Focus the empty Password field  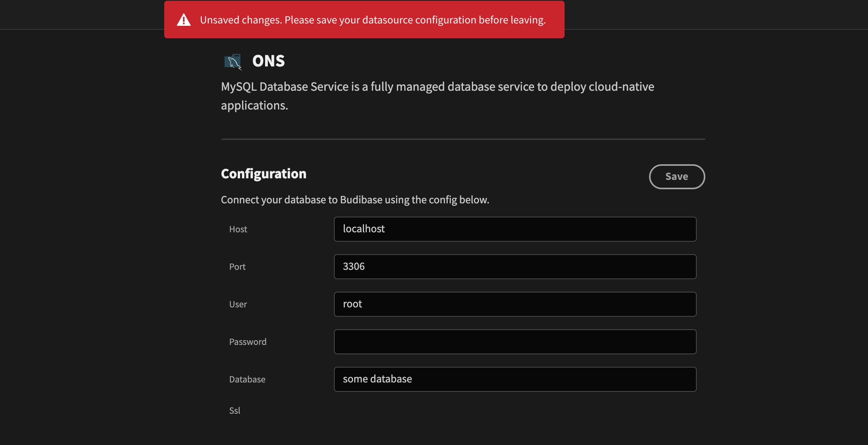tap(515, 342)
